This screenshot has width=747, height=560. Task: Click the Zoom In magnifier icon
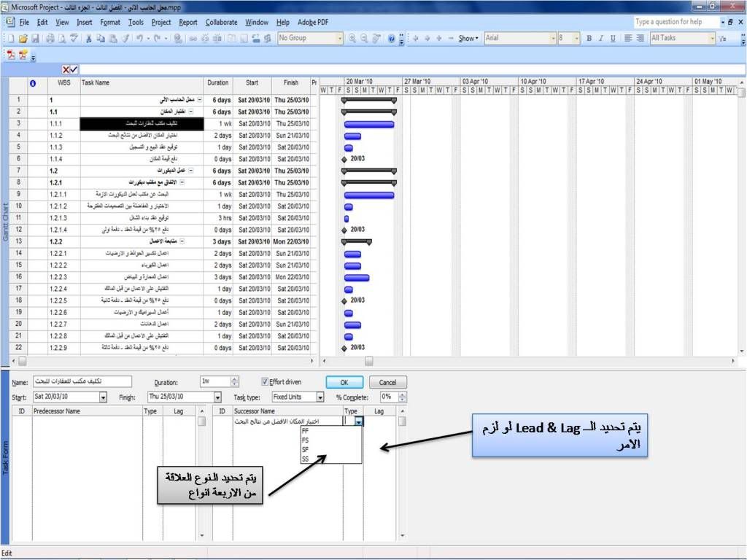[352, 39]
